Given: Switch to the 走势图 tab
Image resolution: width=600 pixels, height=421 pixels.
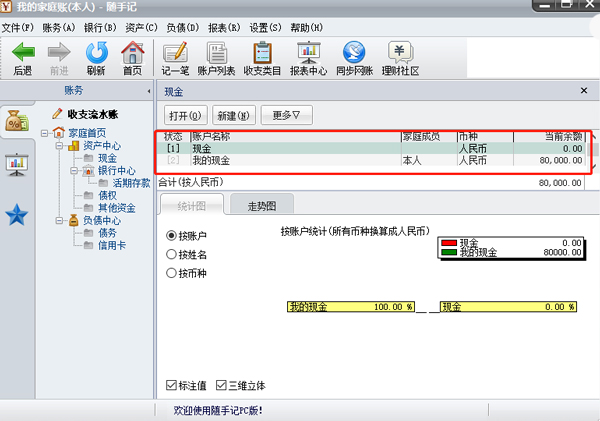Looking at the screenshot, I should (x=262, y=205).
